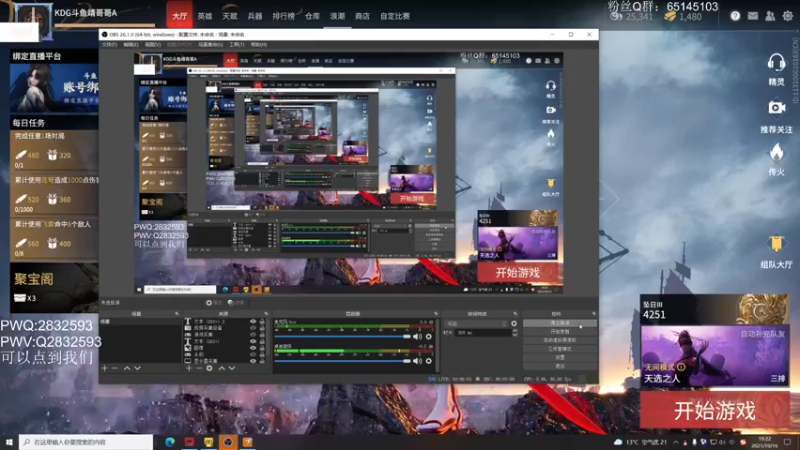The height and width of the screenshot is (450, 800).
Task: Open the game settings gear at top-right
Action: click(788, 16)
